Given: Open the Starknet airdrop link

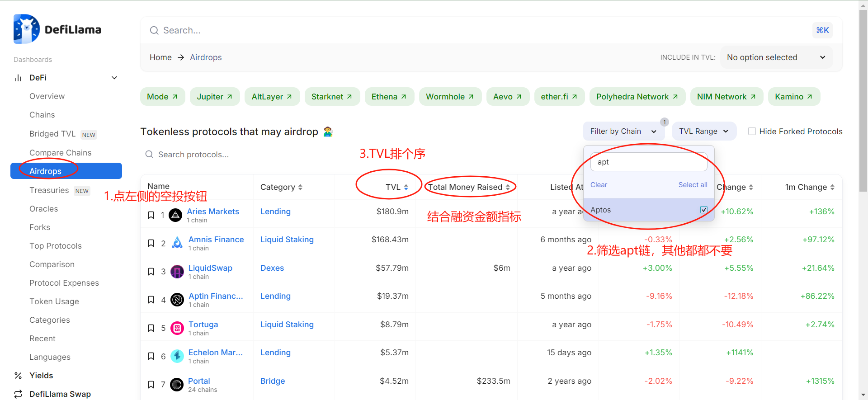Looking at the screenshot, I should click(x=332, y=96).
